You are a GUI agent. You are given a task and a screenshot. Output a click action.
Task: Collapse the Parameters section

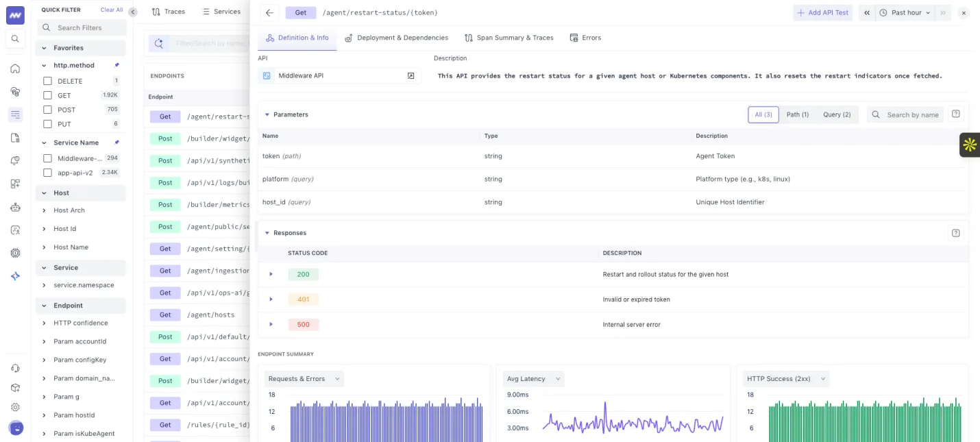[x=267, y=114]
